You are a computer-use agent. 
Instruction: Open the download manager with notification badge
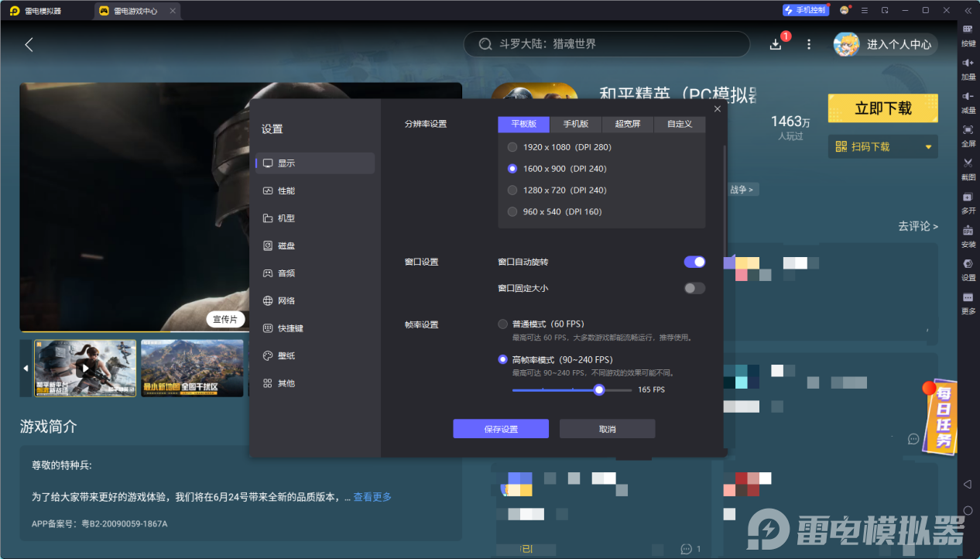tap(775, 44)
